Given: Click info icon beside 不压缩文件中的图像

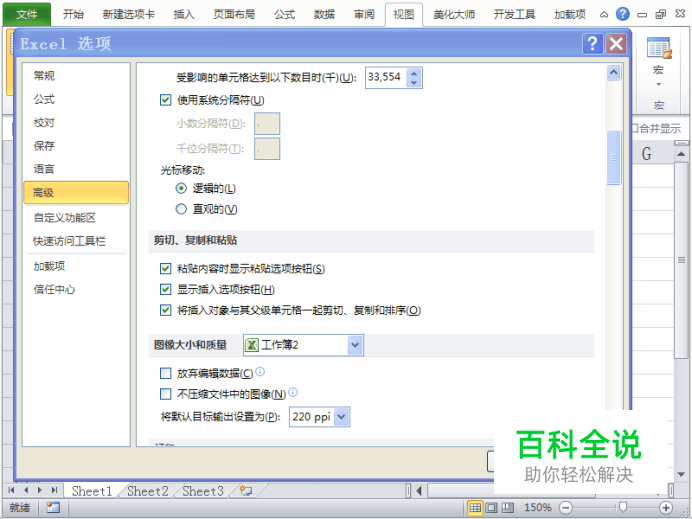Looking at the screenshot, I should point(293,392).
